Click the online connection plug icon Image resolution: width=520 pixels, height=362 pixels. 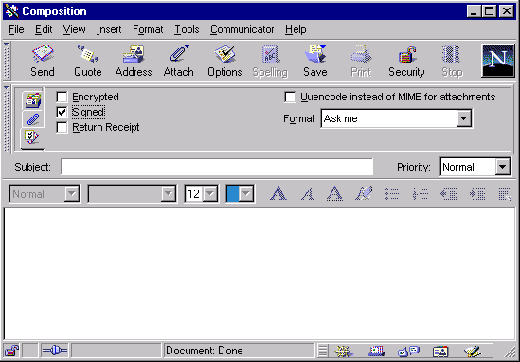point(55,351)
